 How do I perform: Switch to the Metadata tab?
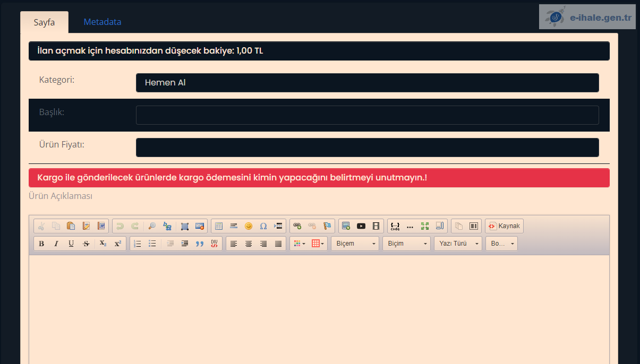(x=103, y=22)
